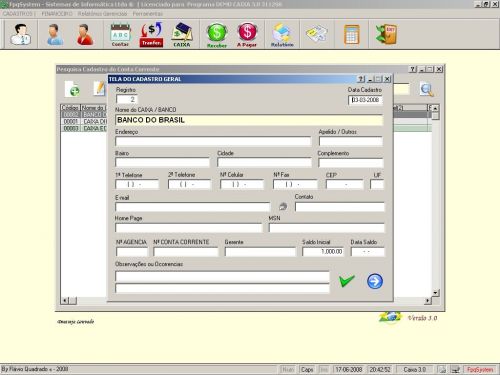The image size is (500, 375).
Task: Open the businessman user icon in toolbar
Action: click(x=20, y=34)
